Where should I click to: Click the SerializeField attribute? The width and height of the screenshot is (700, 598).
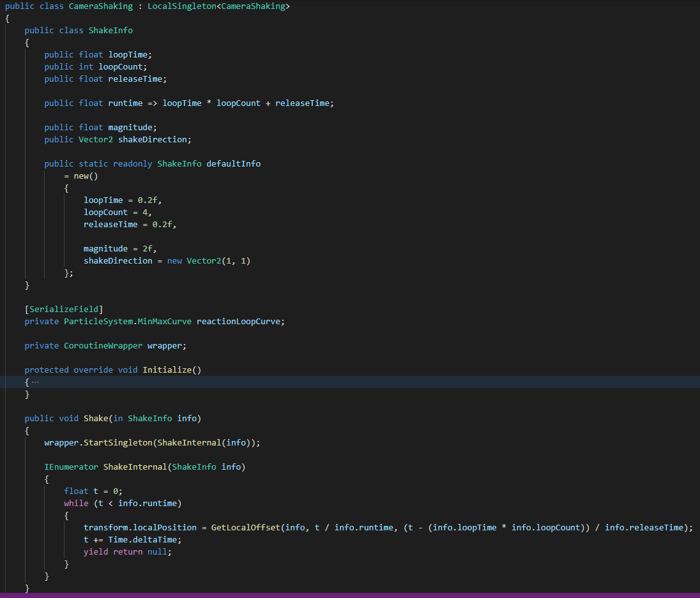pyautogui.click(x=64, y=310)
